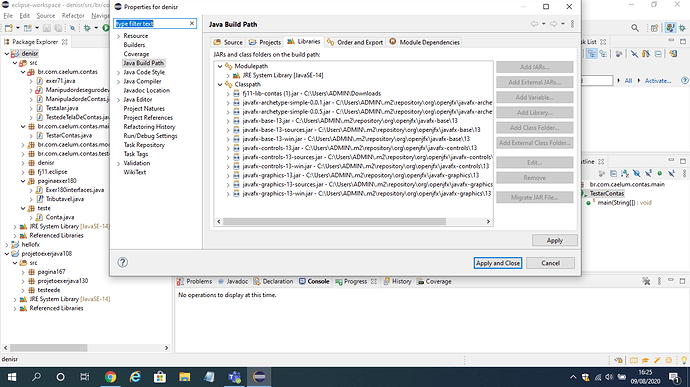
Task: Select Builders in properties list
Action: [134, 45]
